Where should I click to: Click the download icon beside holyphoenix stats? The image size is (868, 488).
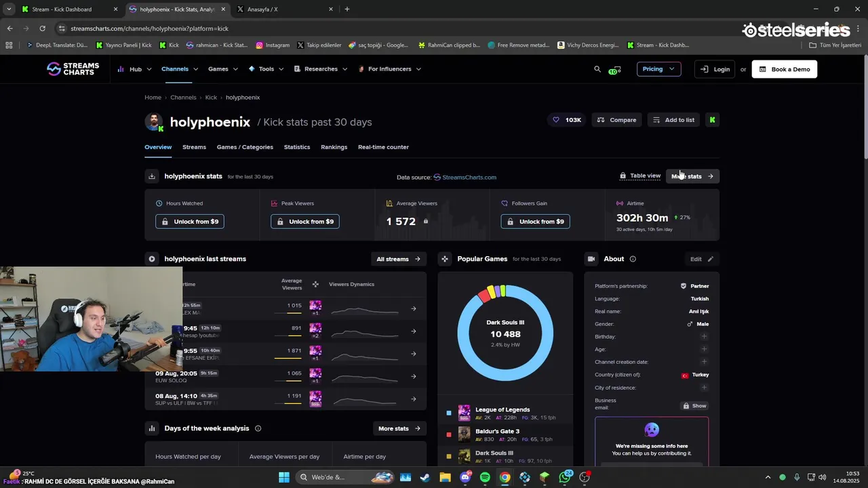click(x=152, y=176)
